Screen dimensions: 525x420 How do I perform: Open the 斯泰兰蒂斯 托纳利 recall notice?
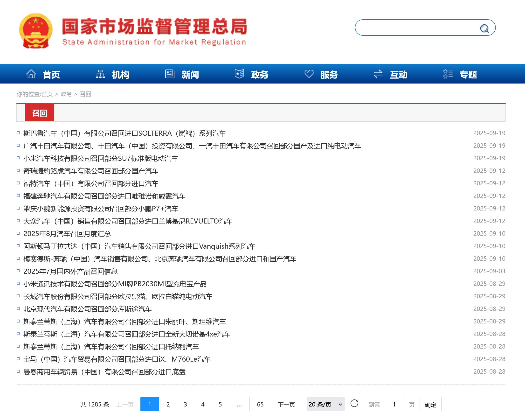[111, 346]
